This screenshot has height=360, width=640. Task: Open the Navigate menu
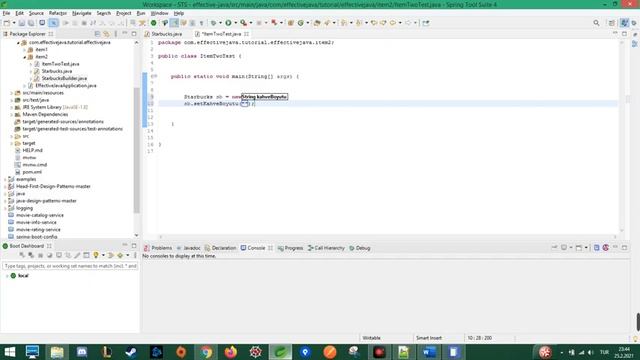82,13
